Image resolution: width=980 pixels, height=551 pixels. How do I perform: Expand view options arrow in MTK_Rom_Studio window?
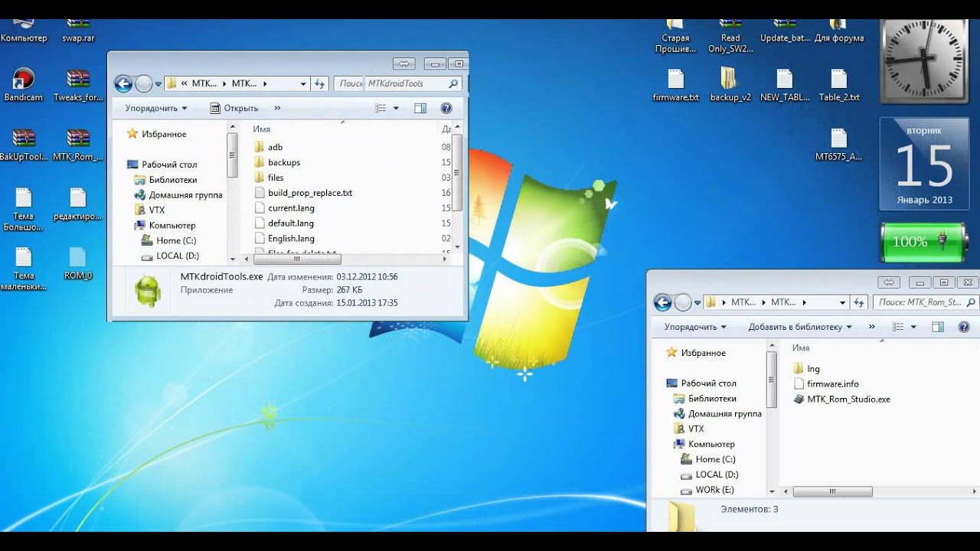(913, 327)
